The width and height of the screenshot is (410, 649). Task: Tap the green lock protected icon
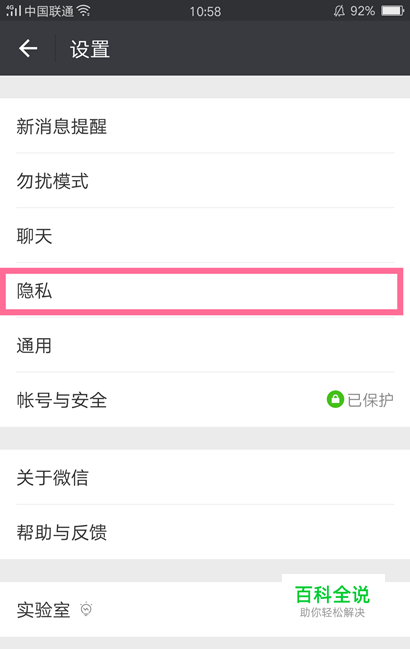pyautogui.click(x=335, y=399)
